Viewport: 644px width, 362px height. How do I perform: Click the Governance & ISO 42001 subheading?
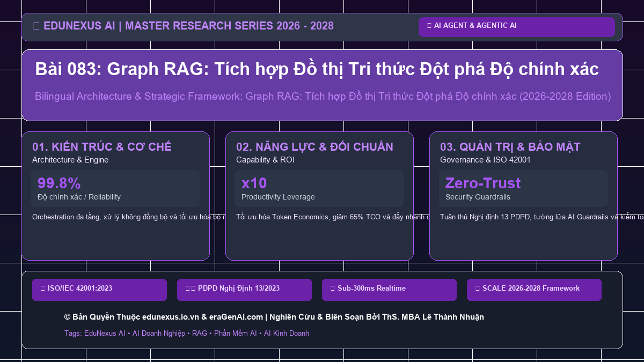pyautogui.click(x=485, y=160)
